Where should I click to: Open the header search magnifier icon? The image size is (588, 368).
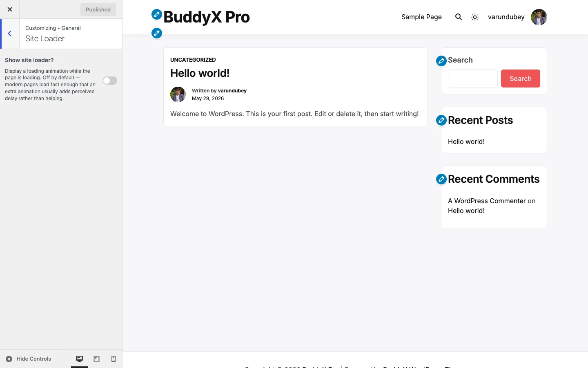459,17
